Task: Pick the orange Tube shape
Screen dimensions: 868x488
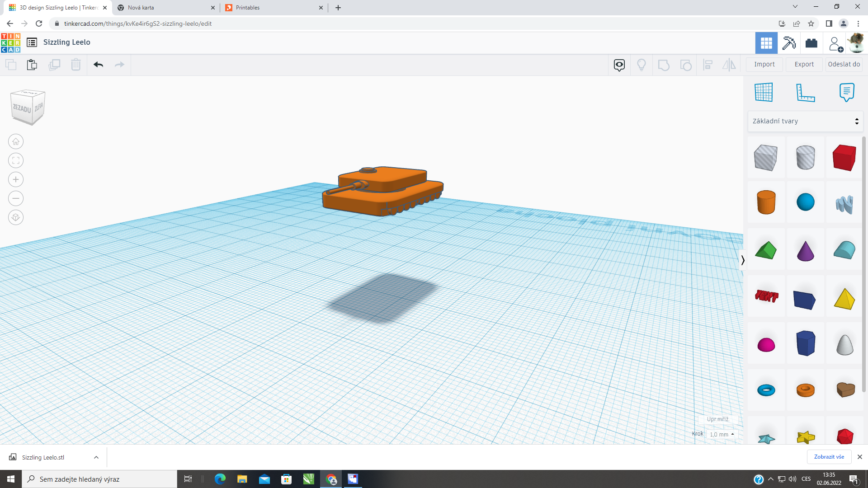Action: click(x=805, y=390)
